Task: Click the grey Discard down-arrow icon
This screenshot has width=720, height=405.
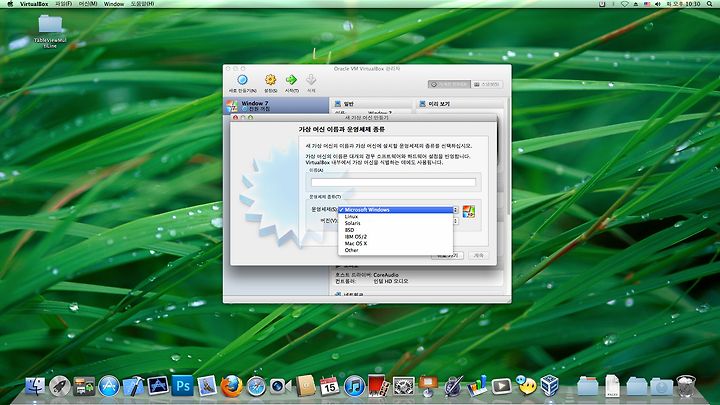Action: (311, 80)
